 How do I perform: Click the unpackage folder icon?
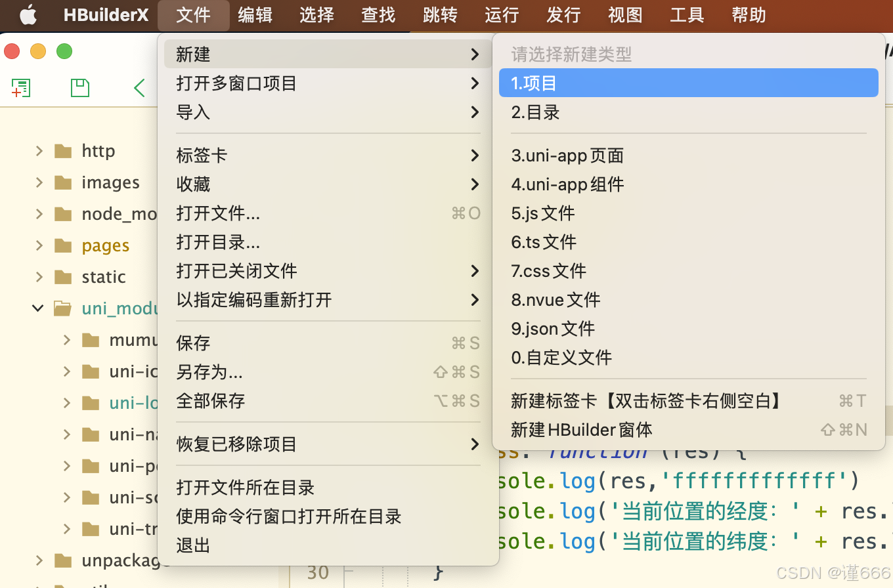point(63,560)
